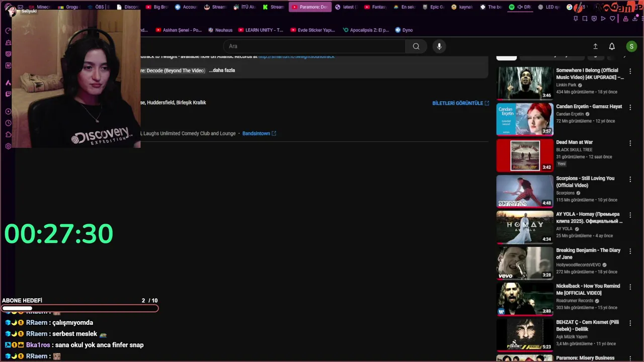Image resolution: width=644 pixels, height=362 pixels.
Task: Open AY YOLA - Homay video title
Action: 589,218
